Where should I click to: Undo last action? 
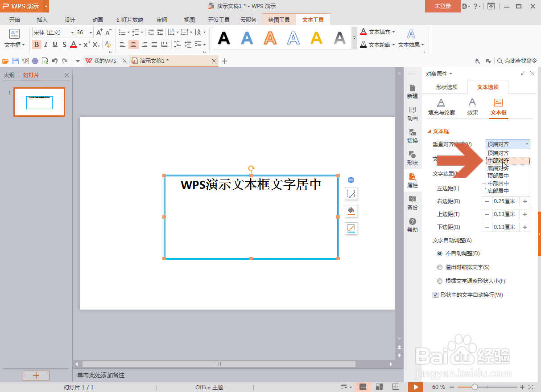pos(55,61)
